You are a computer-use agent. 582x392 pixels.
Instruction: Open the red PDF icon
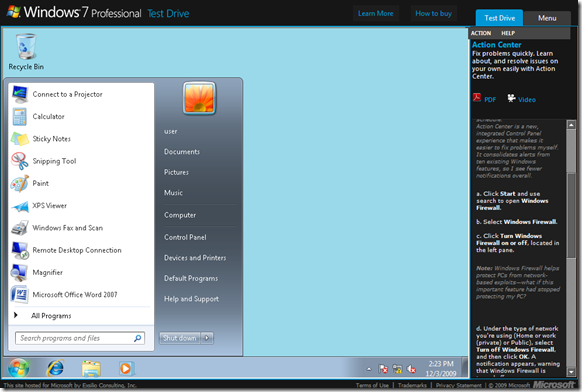click(x=477, y=98)
